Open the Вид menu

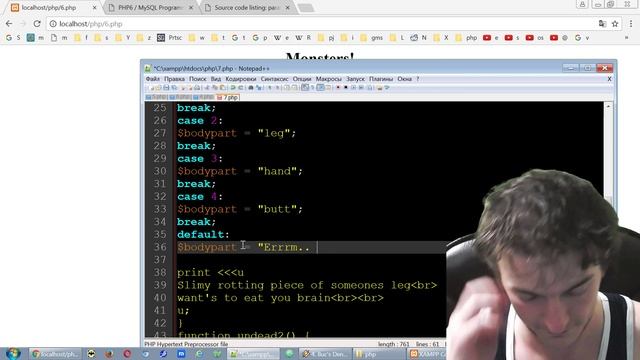pos(216,79)
